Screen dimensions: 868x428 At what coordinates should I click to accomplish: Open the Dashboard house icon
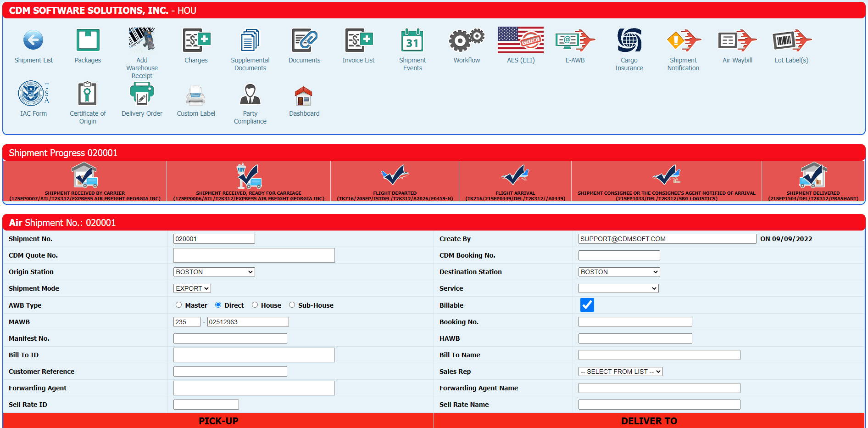[304, 96]
